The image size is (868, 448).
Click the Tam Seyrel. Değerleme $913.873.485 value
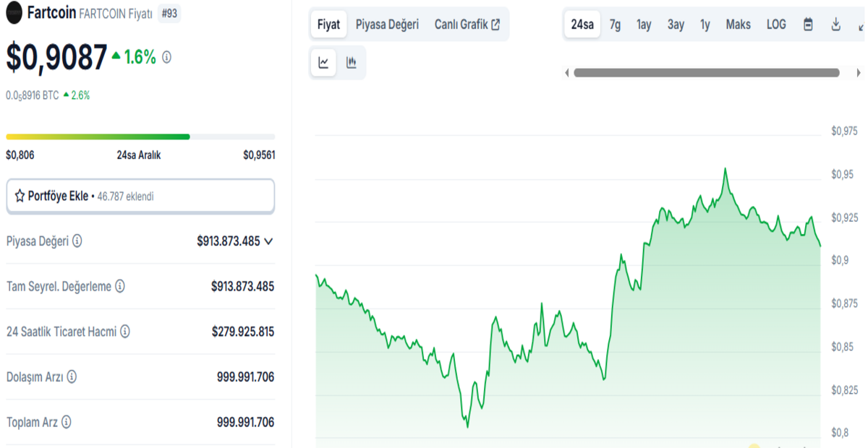click(x=243, y=286)
